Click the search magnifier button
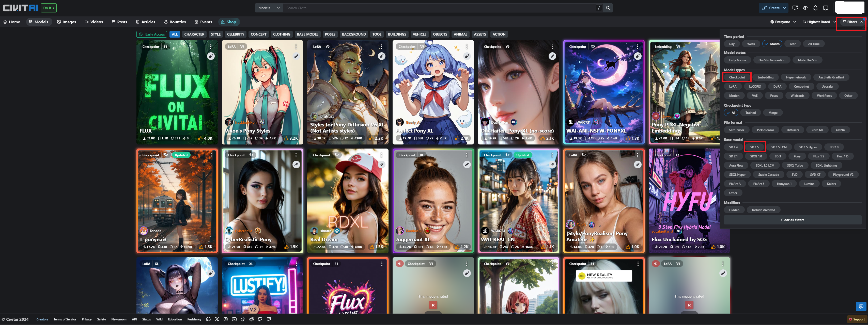The height and width of the screenshot is (325, 868). 608,8
